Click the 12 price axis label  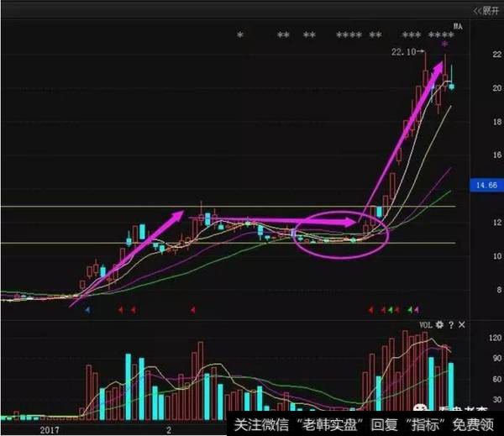pyautogui.click(x=496, y=222)
